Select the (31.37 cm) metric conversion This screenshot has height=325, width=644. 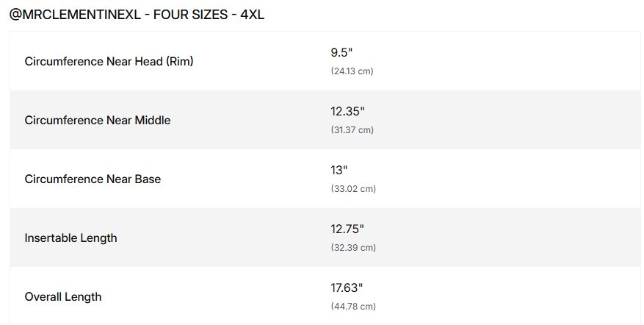tap(352, 130)
